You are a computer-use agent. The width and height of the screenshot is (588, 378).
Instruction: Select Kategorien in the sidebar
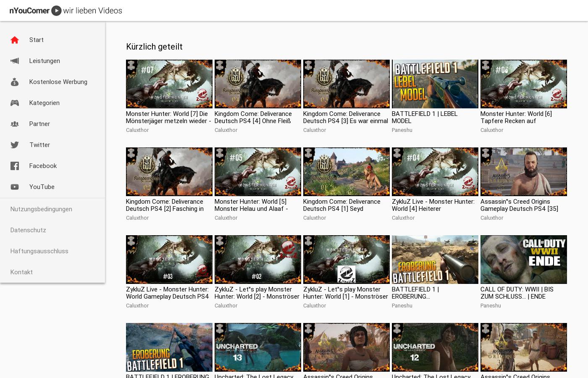pos(52,103)
